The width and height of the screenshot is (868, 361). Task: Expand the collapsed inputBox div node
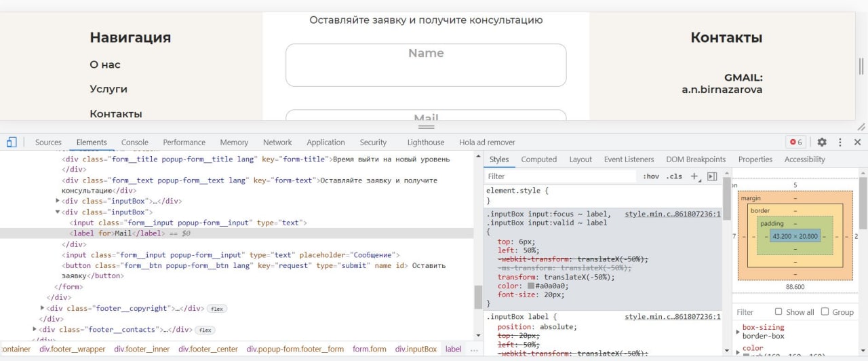(x=58, y=202)
